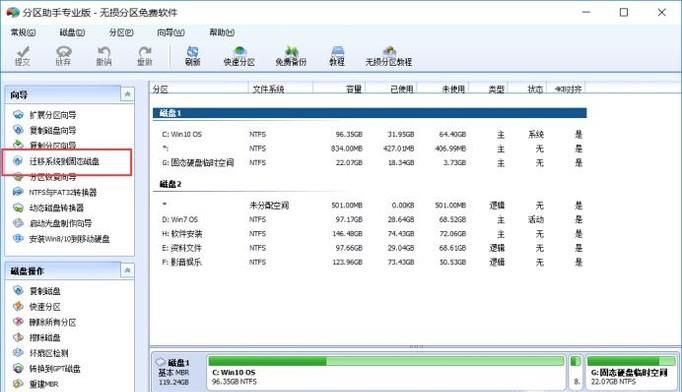Click the 撤销 (Undo) toolbar icon

tap(104, 56)
